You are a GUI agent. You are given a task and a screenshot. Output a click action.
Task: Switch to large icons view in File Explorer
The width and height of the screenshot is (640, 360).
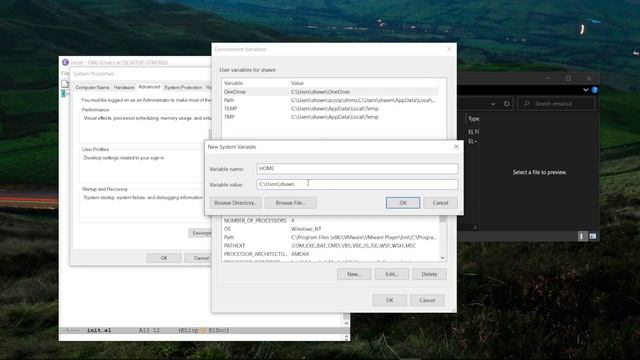coord(593,236)
